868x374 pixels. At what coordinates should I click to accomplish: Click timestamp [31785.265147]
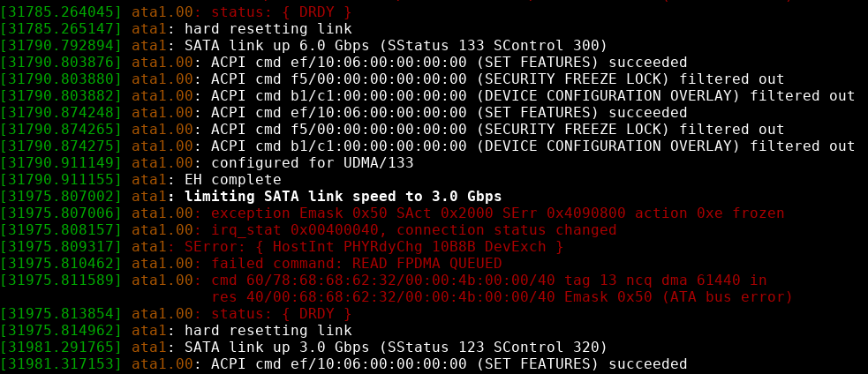pyautogui.click(x=62, y=28)
